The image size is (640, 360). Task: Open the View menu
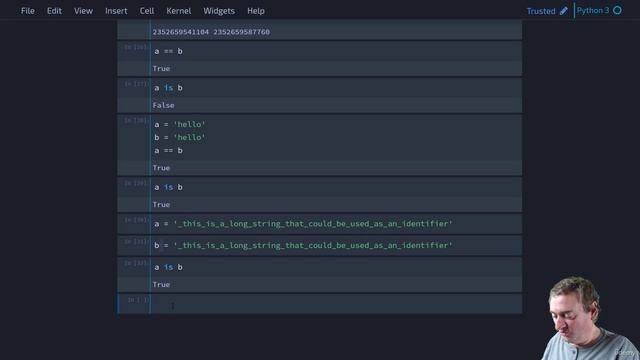pos(83,11)
